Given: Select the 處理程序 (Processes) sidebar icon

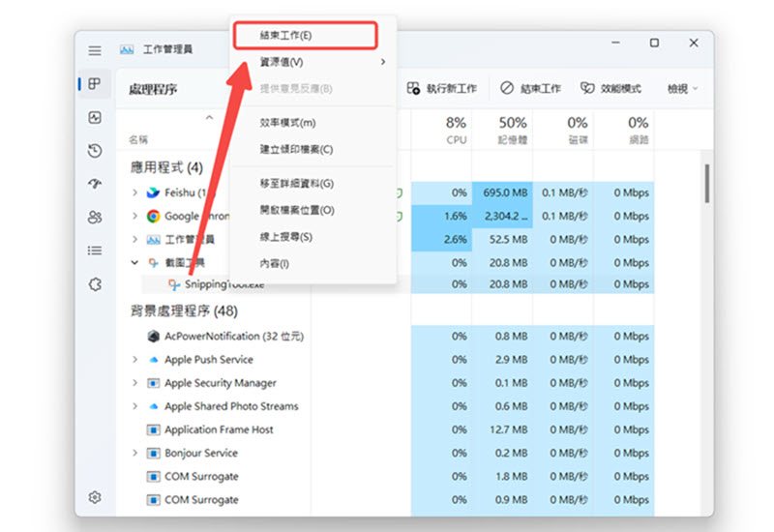Looking at the screenshot, I should [x=95, y=83].
